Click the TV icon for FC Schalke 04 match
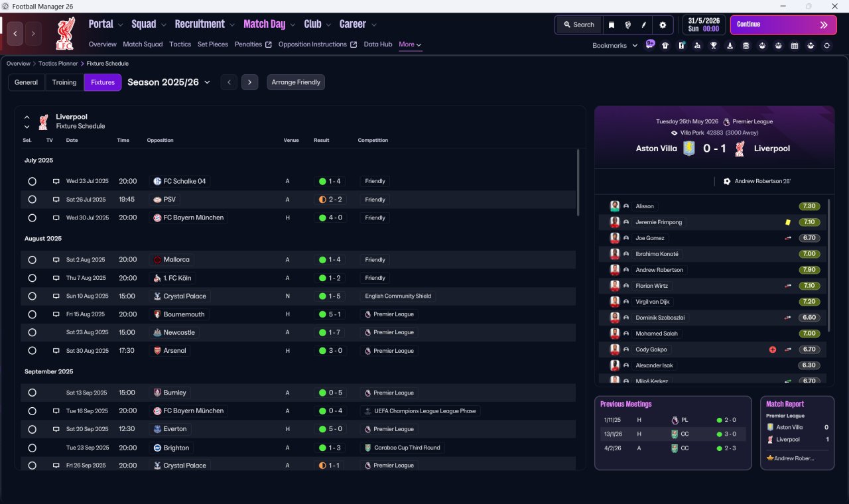Image resolution: width=849 pixels, height=504 pixels. coord(56,181)
